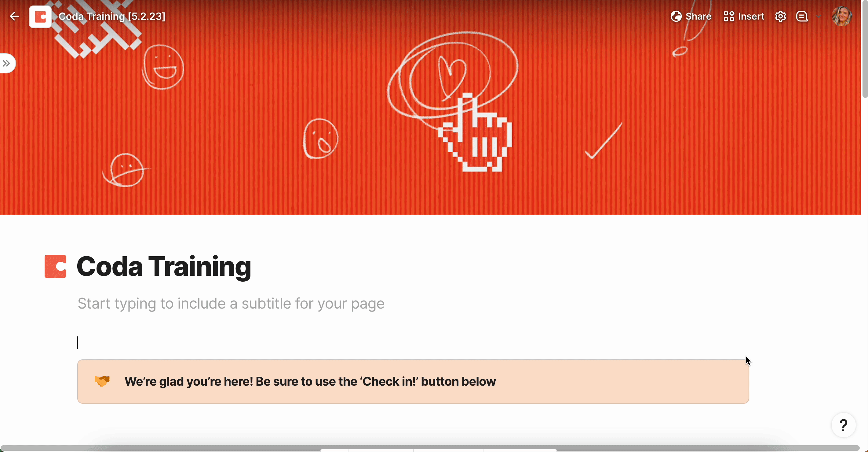Click the back navigation arrow icon
This screenshot has width=868, height=452.
click(14, 16)
